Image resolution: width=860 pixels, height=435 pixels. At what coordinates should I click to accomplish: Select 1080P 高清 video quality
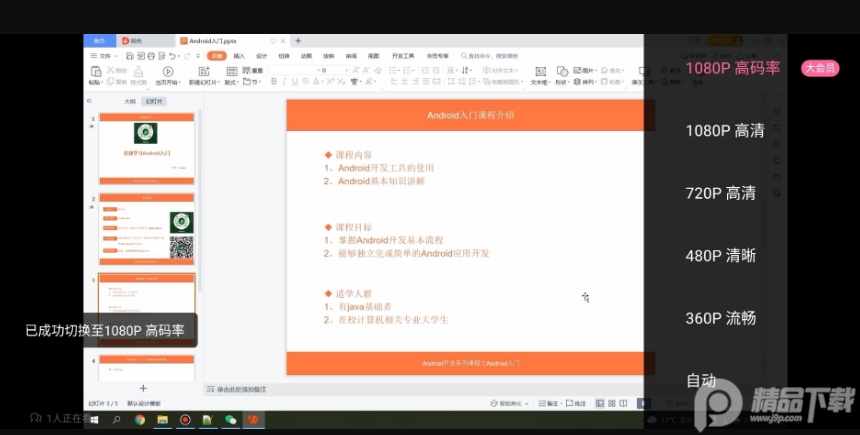725,131
